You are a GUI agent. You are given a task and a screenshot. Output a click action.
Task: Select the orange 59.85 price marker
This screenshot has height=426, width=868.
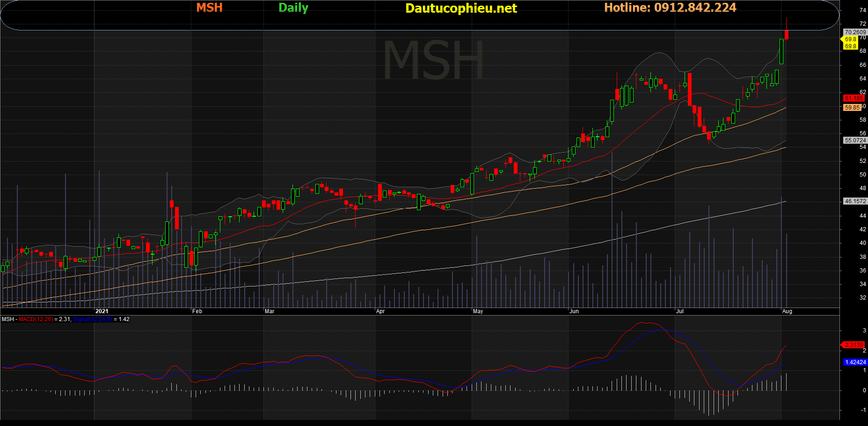pyautogui.click(x=852, y=108)
